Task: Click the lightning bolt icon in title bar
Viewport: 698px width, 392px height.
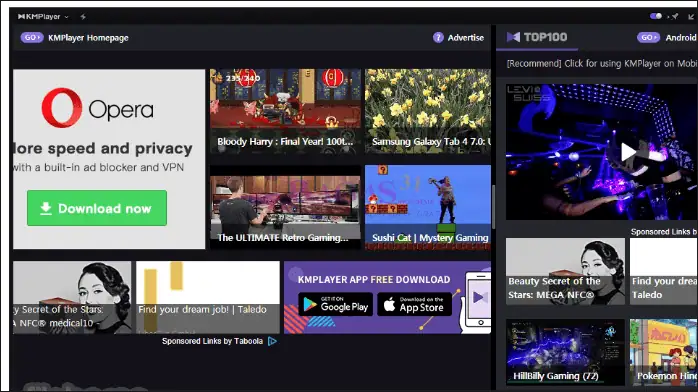Action: [x=83, y=17]
